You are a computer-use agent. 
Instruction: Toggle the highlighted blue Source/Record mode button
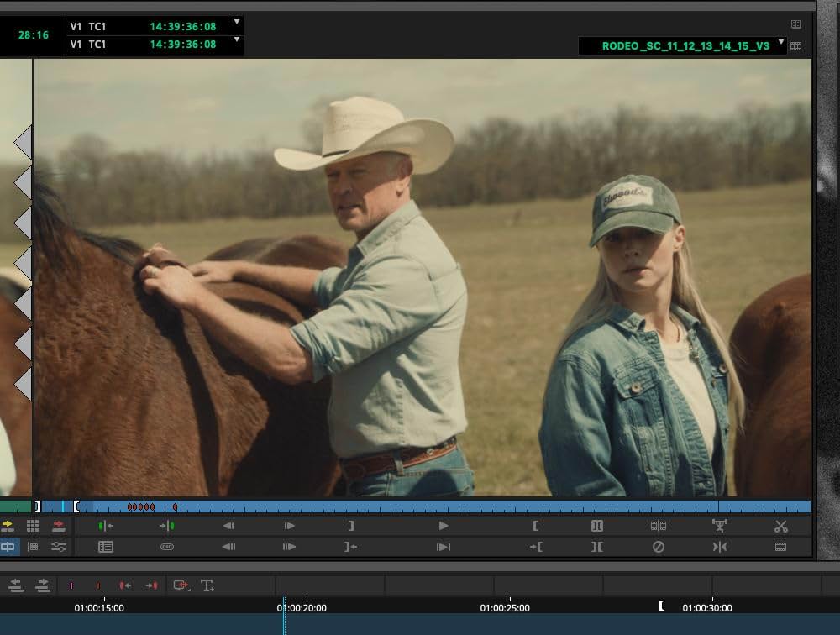coord(8,547)
